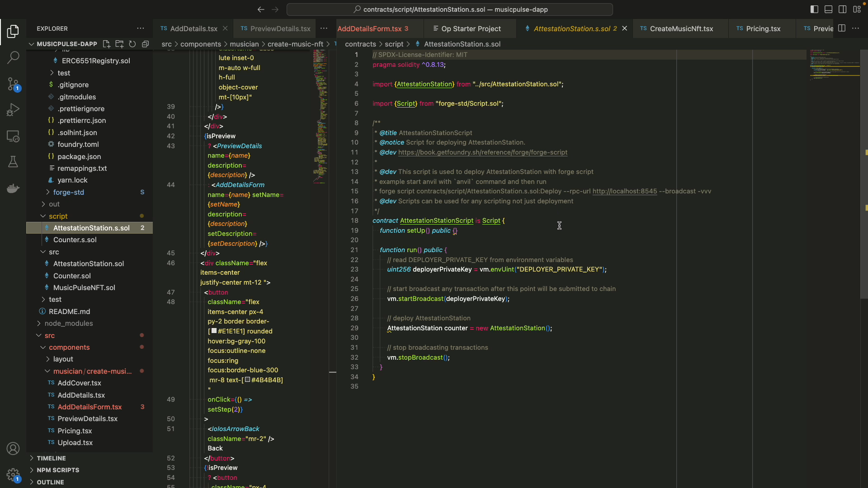The height and width of the screenshot is (488, 868).
Task: Expand the TIMELINE section
Action: pyautogui.click(x=51, y=458)
